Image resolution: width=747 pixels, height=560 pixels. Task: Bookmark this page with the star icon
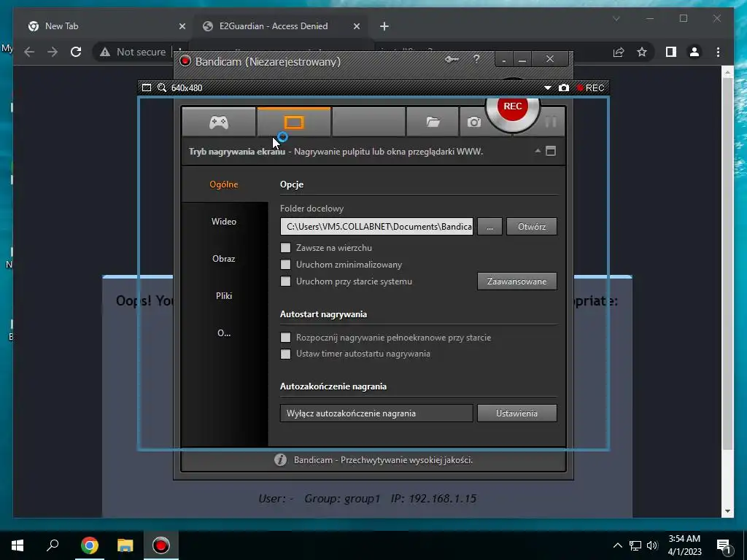(x=642, y=52)
